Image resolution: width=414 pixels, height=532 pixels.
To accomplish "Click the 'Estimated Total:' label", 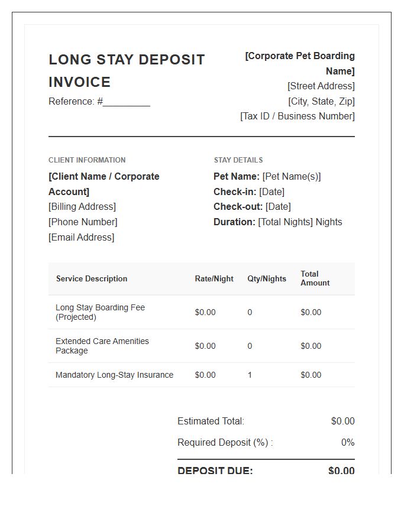I will point(211,421).
